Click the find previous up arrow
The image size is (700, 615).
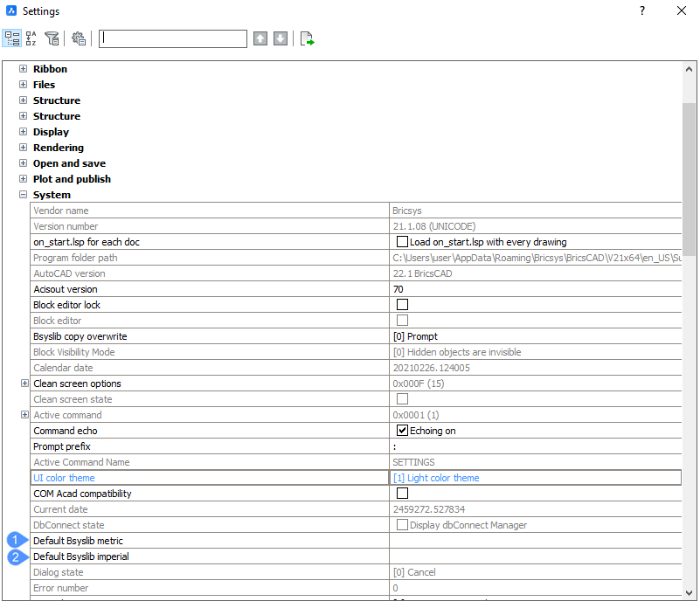coord(260,38)
